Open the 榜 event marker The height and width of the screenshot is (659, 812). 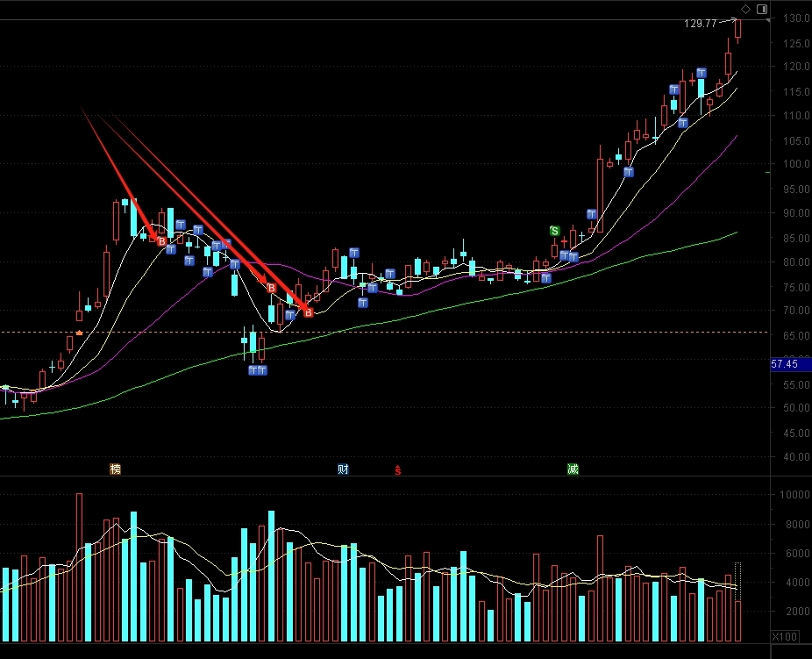(x=115, y=469)
